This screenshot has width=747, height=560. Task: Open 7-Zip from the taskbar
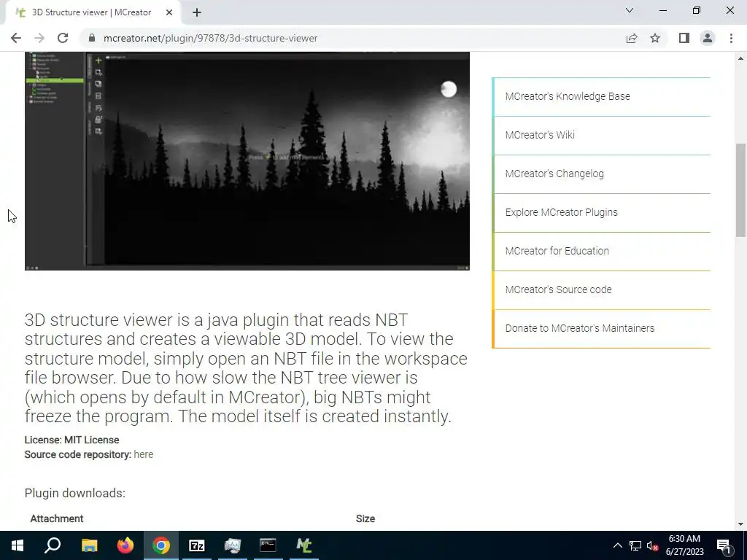click(197, 545)
